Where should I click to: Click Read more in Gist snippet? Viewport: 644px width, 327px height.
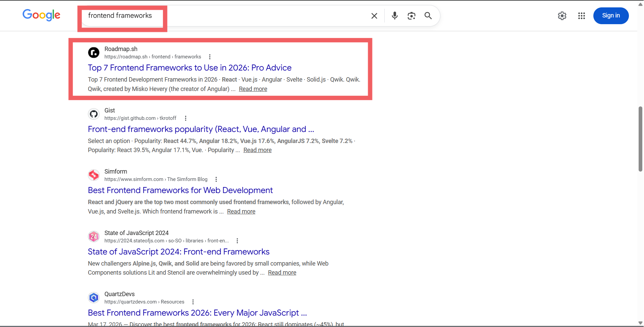click(x=257, y=150)
